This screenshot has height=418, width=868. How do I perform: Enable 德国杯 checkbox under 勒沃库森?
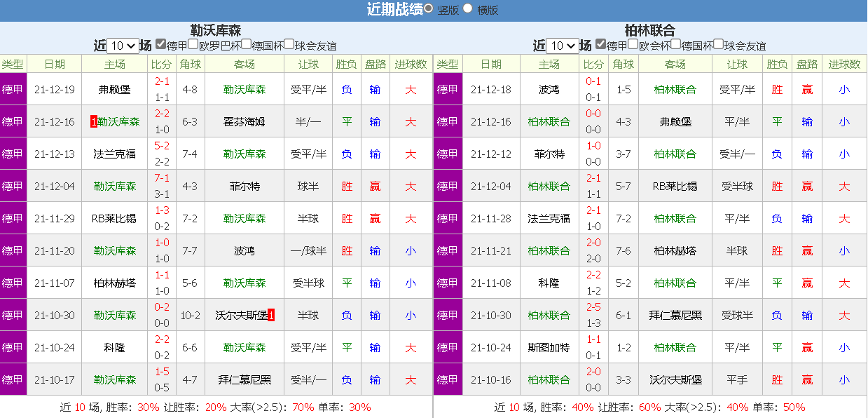click(x=246, y=44)
